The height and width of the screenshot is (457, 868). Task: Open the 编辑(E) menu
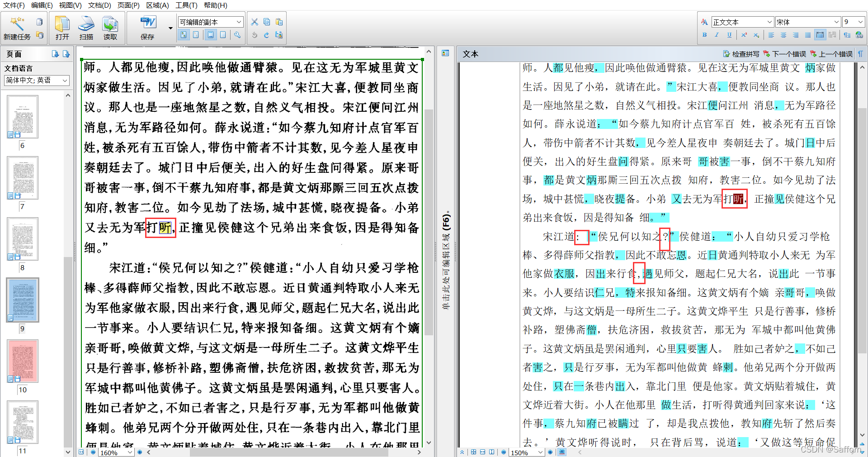point(42,5)
